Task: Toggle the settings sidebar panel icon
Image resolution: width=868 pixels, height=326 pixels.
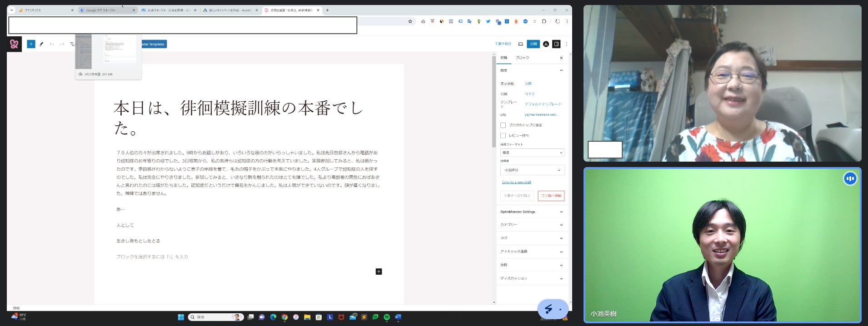Action: 556,44
